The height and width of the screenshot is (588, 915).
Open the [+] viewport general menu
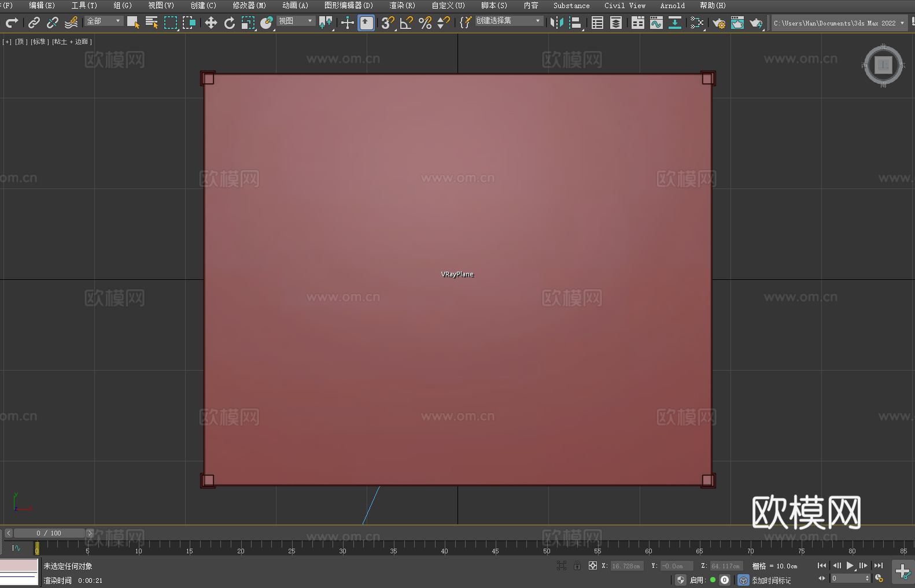coord(7,42)
